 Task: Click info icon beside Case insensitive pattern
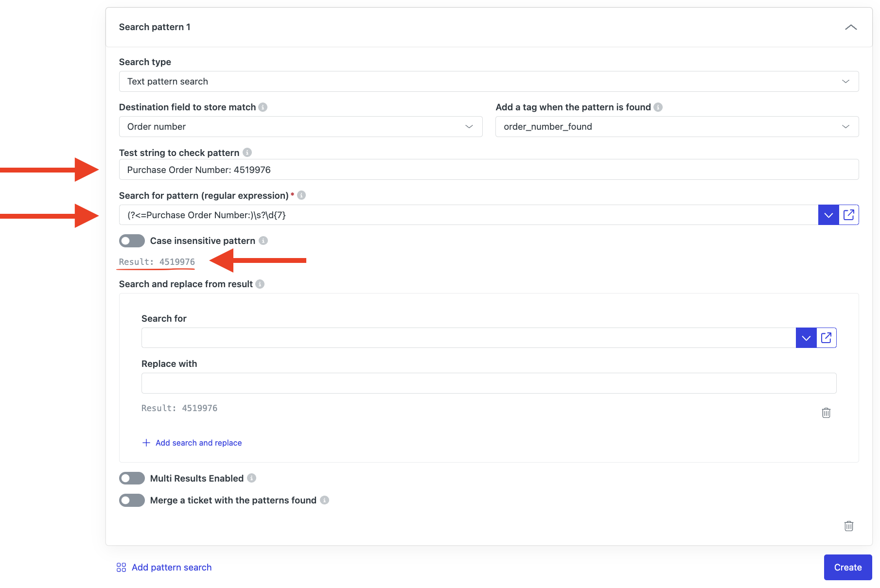coord(263,241)
